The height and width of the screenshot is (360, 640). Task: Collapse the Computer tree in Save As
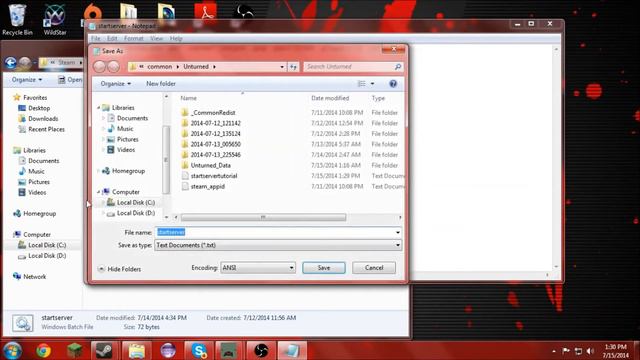coord(99,192)
